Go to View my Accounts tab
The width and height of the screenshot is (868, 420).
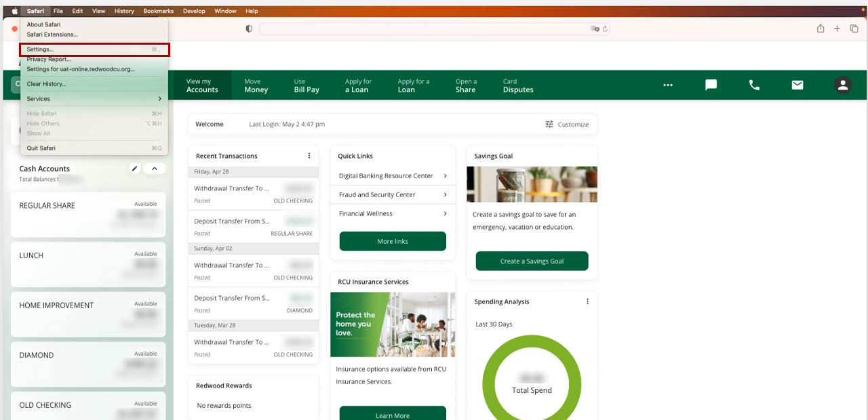pos(202,85)
